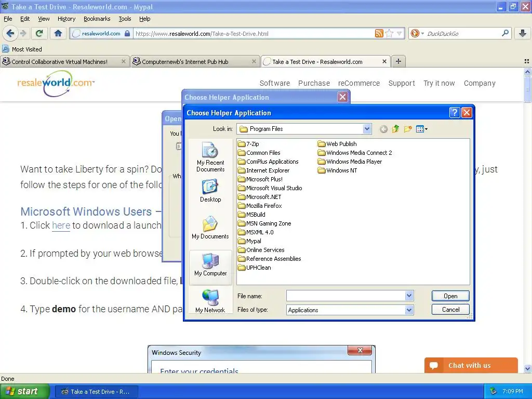Image resolution: width=532 pixels, height=399 pixels.
Task: Select the UPHClean folder
Action: [x=255, y=268]
